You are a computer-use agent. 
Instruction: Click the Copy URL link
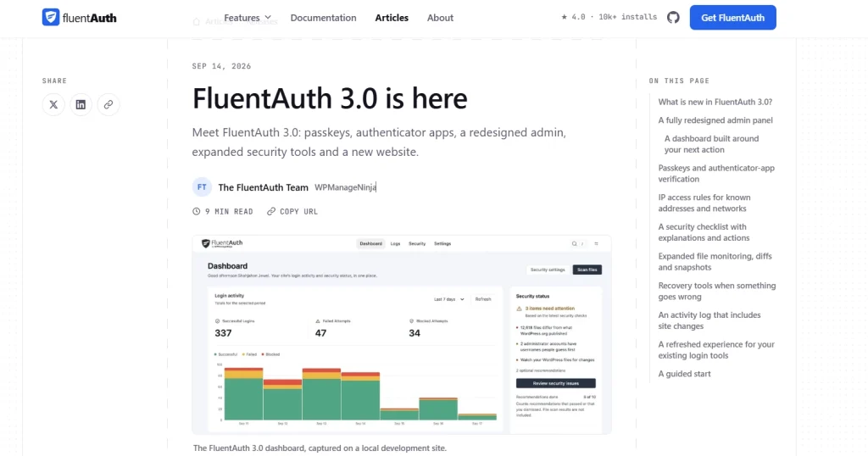[x=292, y=211]
